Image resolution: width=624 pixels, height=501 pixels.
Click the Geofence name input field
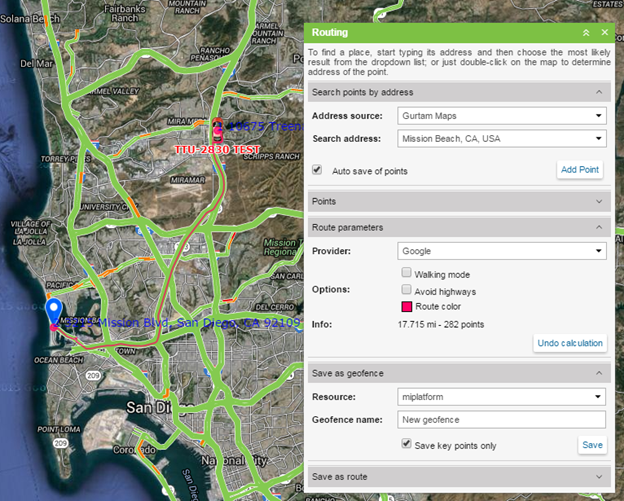click(x=500, y=420)
